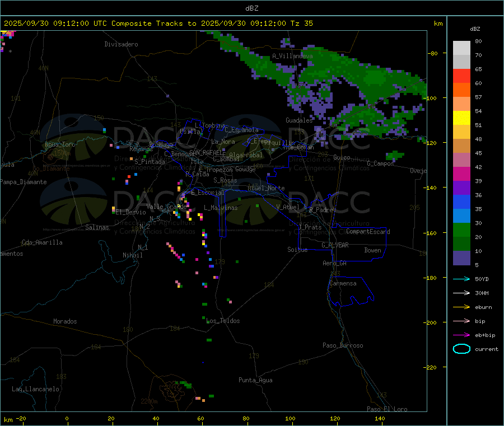
Task: Click the A_Villanueva map label
Action: tap(292, 56)
